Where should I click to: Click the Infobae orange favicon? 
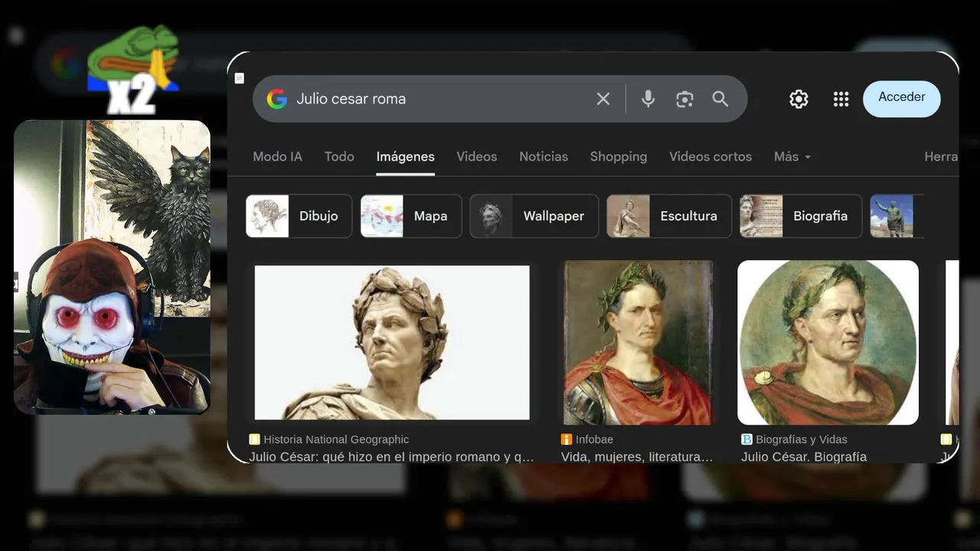(x=567, y=439)
